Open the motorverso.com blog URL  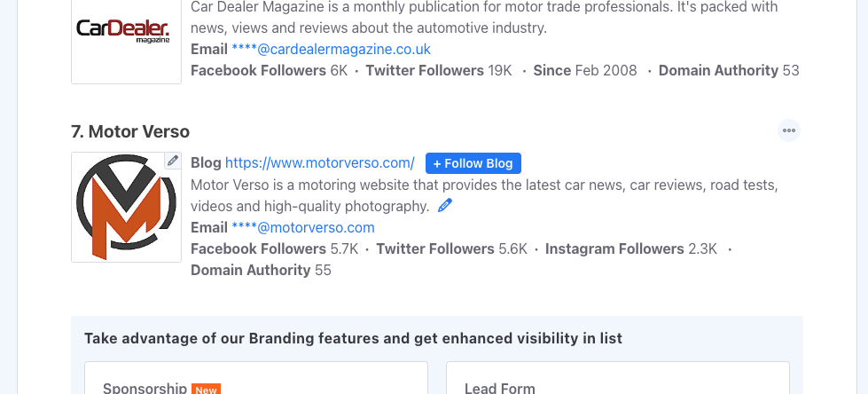pos(319,163)
